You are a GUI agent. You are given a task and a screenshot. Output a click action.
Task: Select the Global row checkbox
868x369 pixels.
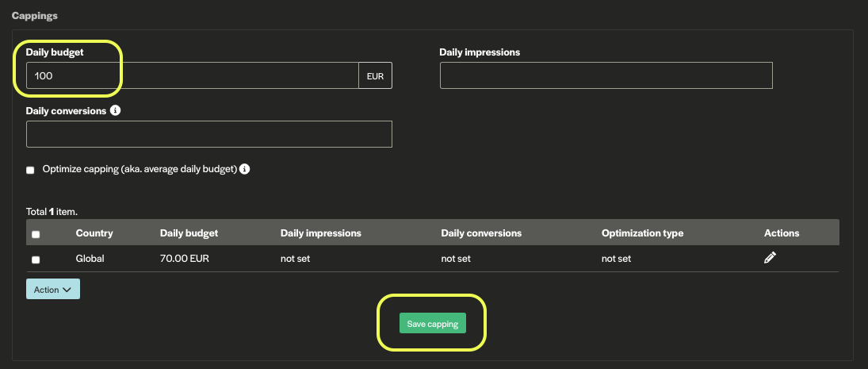point(36,259)
